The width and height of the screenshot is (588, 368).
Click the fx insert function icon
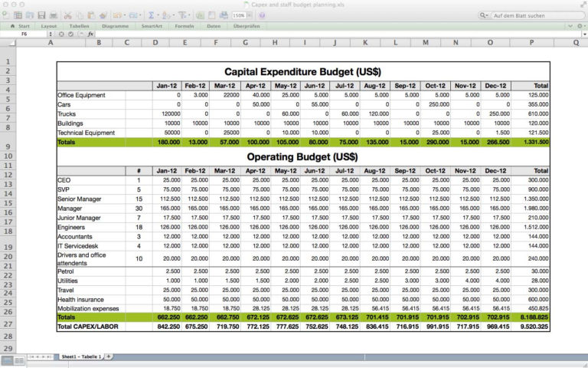pos(91,34)
